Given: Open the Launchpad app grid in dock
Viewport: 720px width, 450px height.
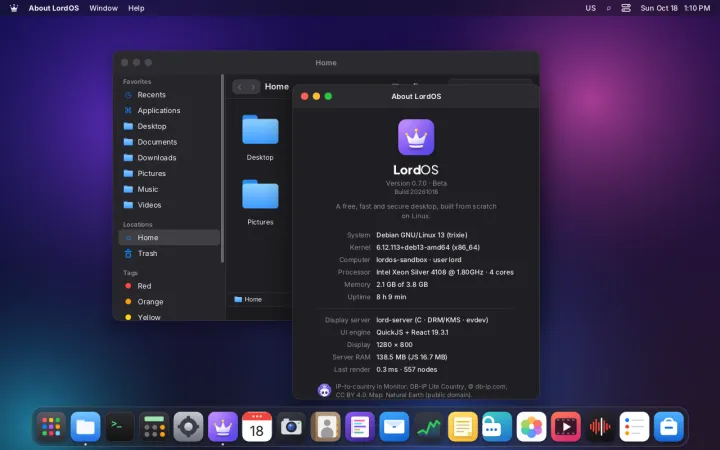Looking at the screenshot, I should pyautogui.click(x=51, y=427).
